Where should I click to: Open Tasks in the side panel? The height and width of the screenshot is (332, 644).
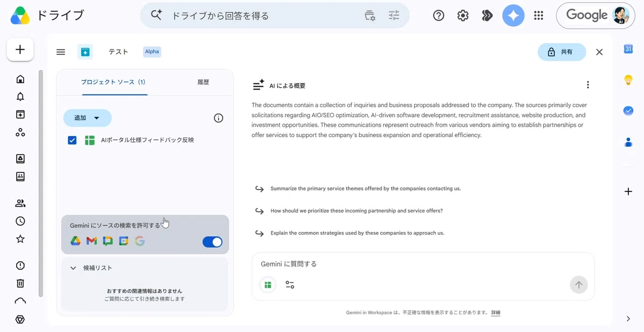coord(628,110)
